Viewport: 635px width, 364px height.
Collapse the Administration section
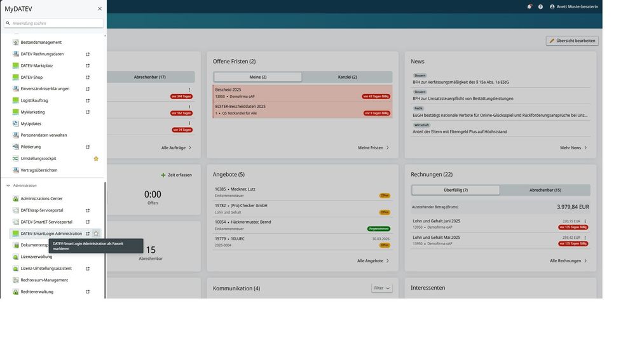click(x=8, y=185)
